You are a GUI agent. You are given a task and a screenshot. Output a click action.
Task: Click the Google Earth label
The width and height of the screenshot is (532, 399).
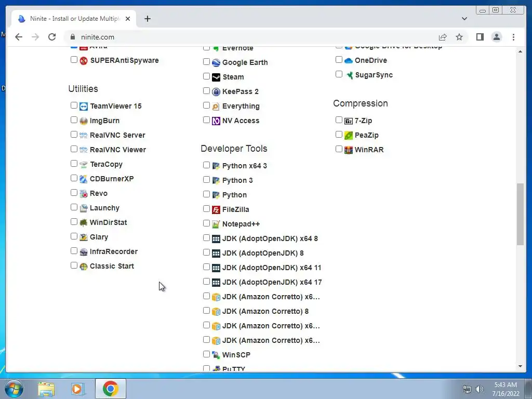click(x=245, y=63)
